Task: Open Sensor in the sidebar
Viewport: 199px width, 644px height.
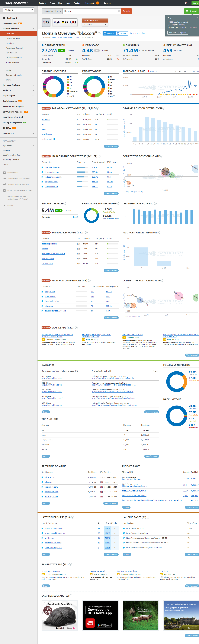Action: 10,205
